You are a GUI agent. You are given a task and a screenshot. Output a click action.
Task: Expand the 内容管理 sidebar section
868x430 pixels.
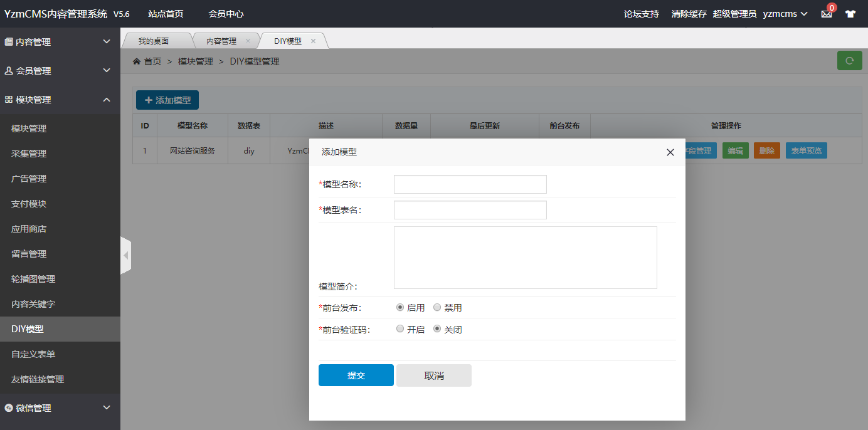pyautogui.click(x=60, y=42)
